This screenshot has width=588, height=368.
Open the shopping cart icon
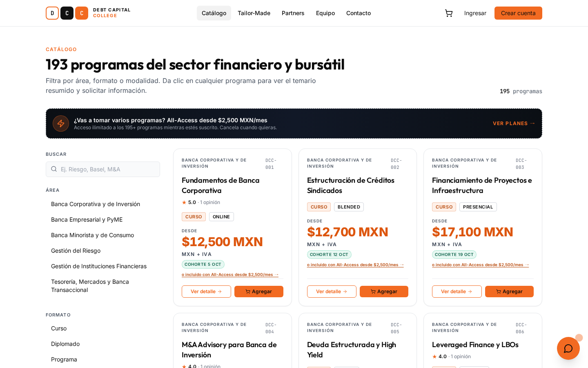[449, 13]
